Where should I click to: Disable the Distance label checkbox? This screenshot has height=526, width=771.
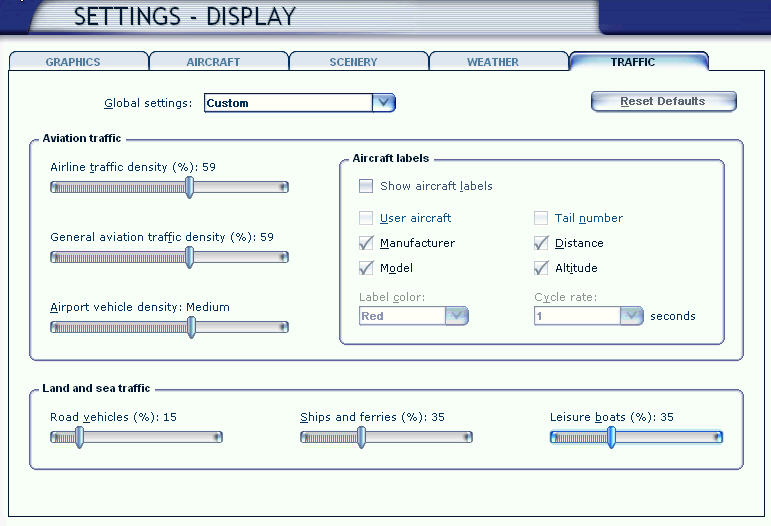541,243
